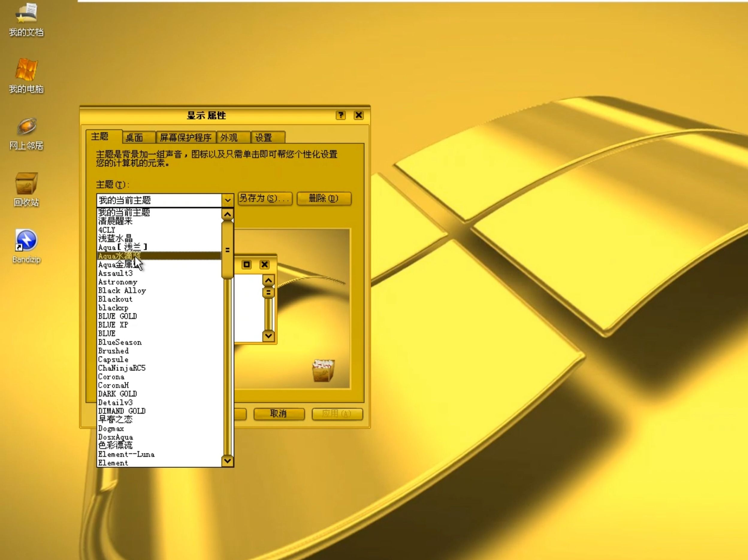Select the Black Alloy theme
The image size is (748, 560).
[x=159, y=290]
